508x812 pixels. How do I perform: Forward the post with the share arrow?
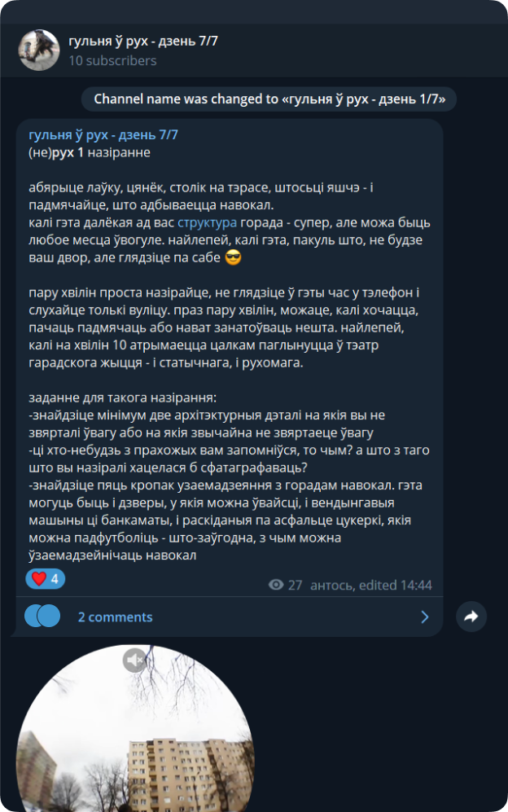tap(471, 617)
